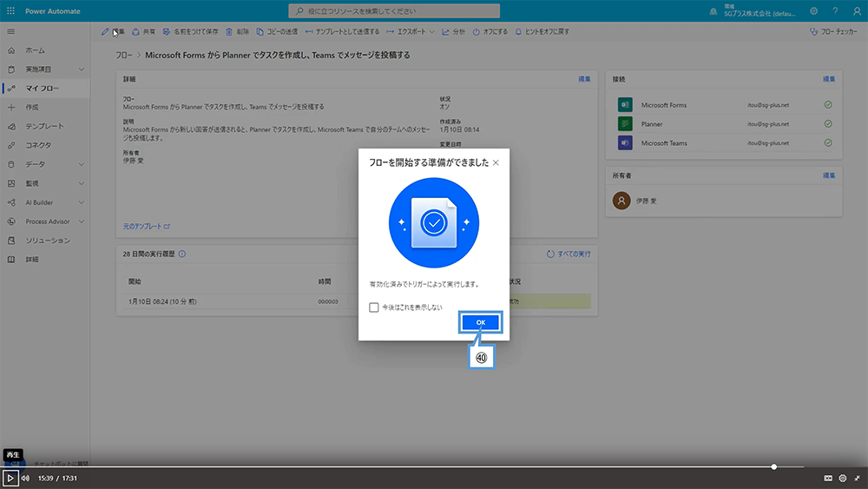
Task: Open the 1月10日 08:24 run entry
Action: pos(162,301)
